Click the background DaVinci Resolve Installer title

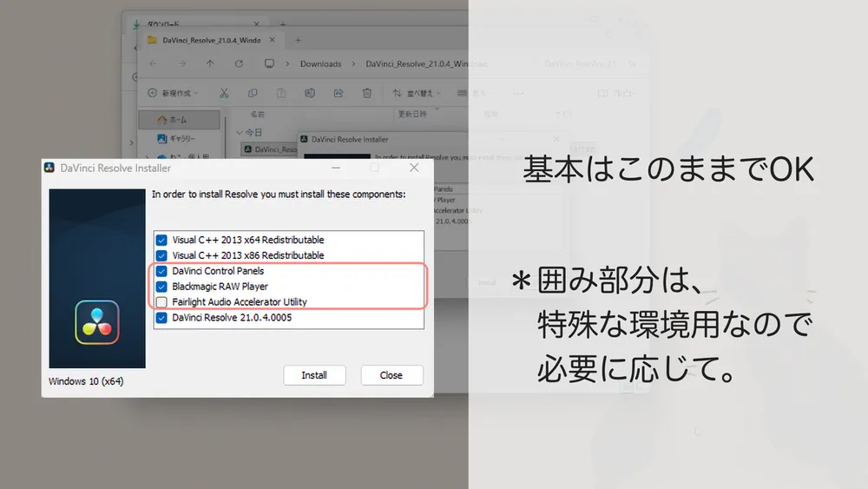[350, 140]
